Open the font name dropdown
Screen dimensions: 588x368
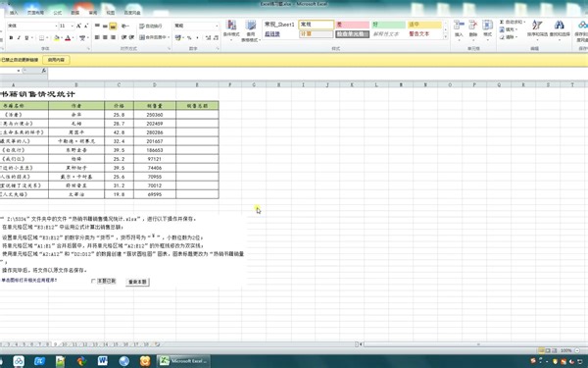56,26
